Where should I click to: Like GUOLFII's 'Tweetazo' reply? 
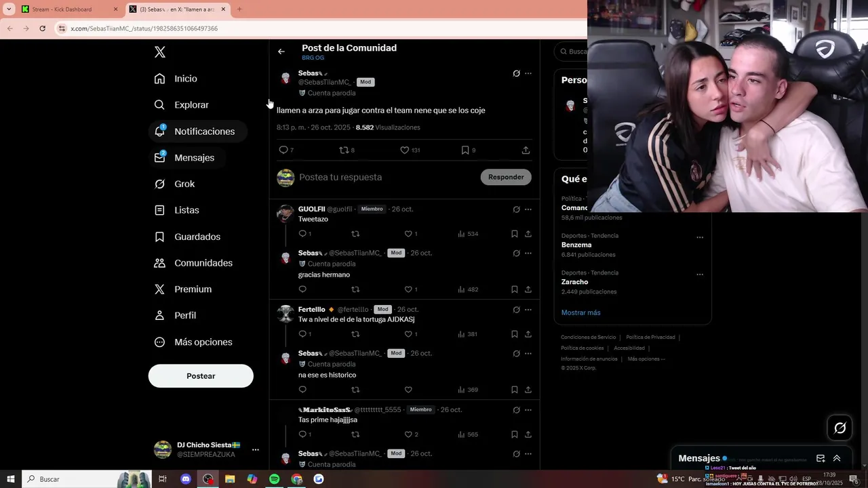[x=408, y=234]
